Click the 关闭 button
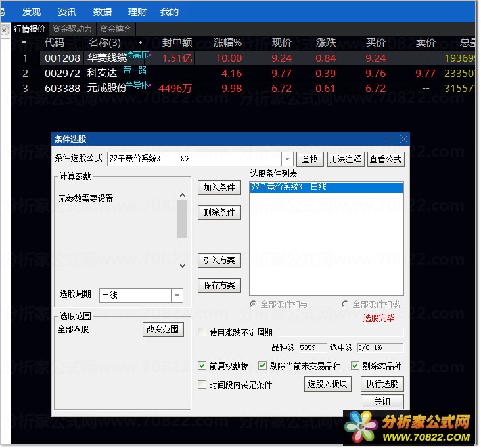This screenshot has width=481, height=448. [x=382, y=401]
